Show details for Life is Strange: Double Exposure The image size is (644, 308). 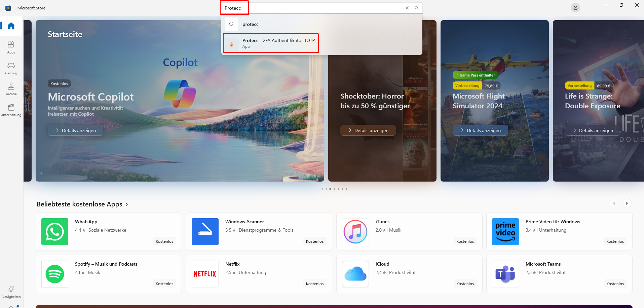[x=593, y=130]
